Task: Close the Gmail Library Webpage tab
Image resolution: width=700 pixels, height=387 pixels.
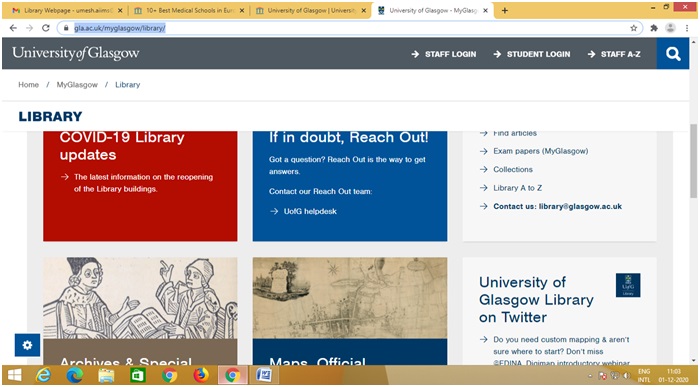Action: [121, 11]
